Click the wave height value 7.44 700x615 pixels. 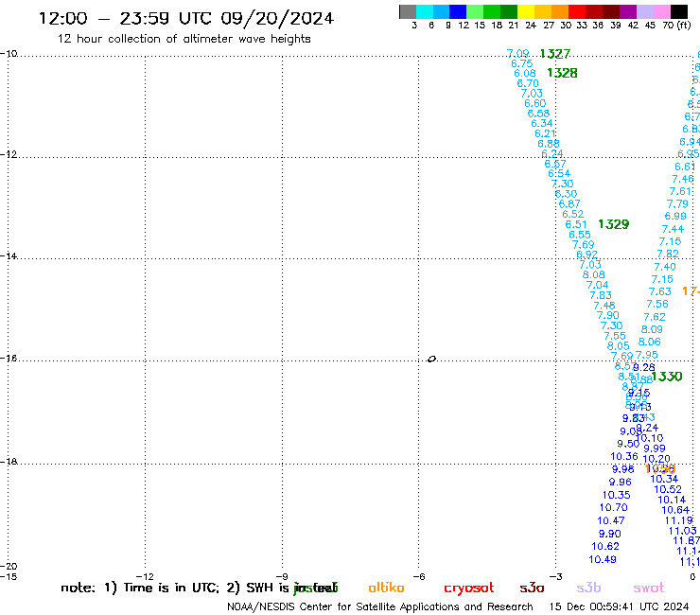(x=673, y=229)
